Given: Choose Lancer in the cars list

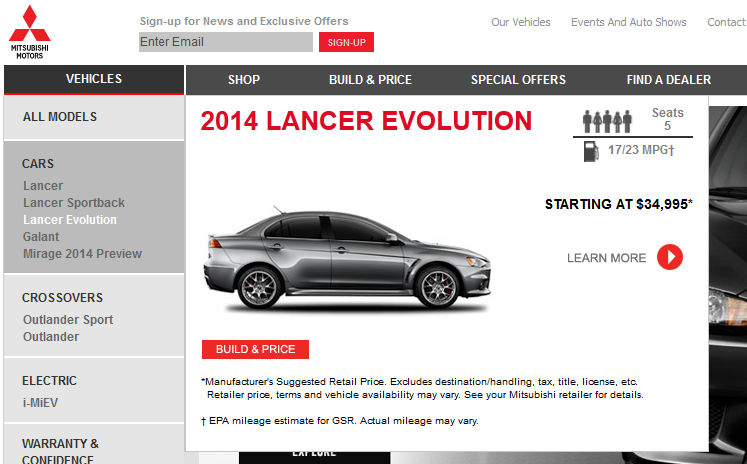Looking at the screenshot, I should (x=43, y=186).
